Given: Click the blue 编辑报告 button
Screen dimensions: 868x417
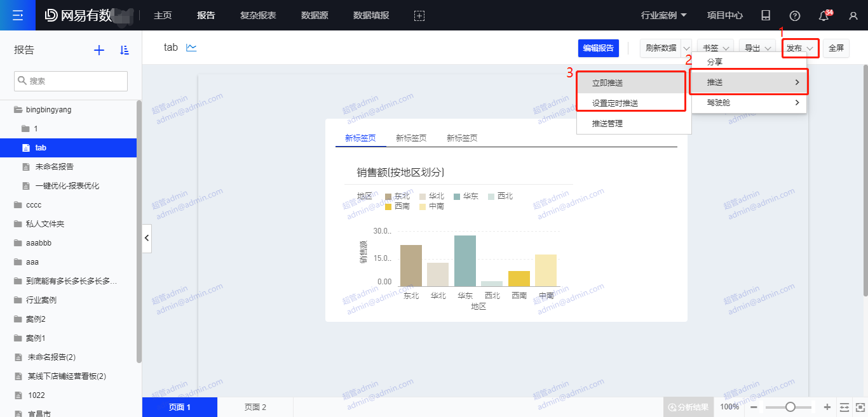Looking at the screenshot, I should (x=598, y=48).
